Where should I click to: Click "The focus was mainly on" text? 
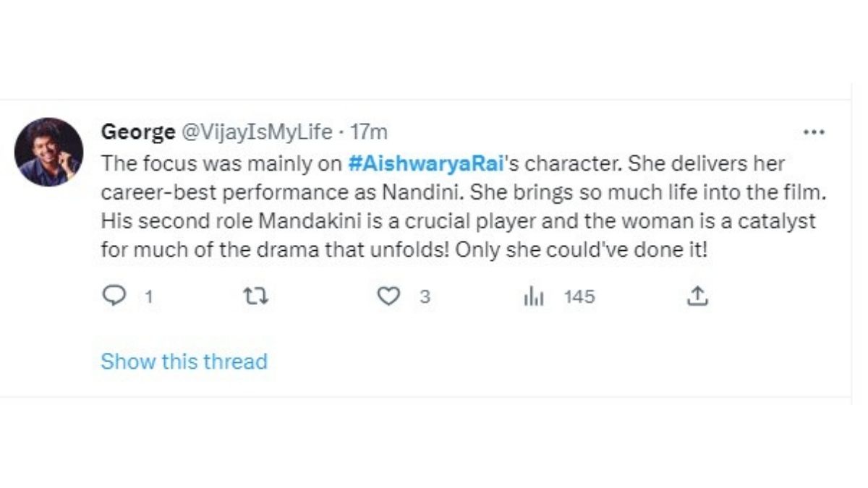pyautogui.click(x=221, y=163)
